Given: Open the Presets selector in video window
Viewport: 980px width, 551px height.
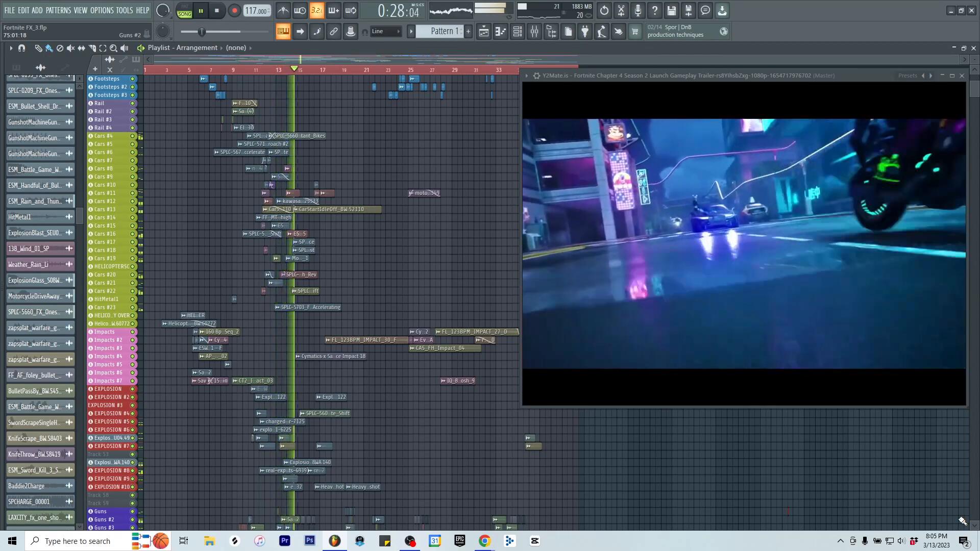Looking at the screenshot, I should click(x=908, y=76).
